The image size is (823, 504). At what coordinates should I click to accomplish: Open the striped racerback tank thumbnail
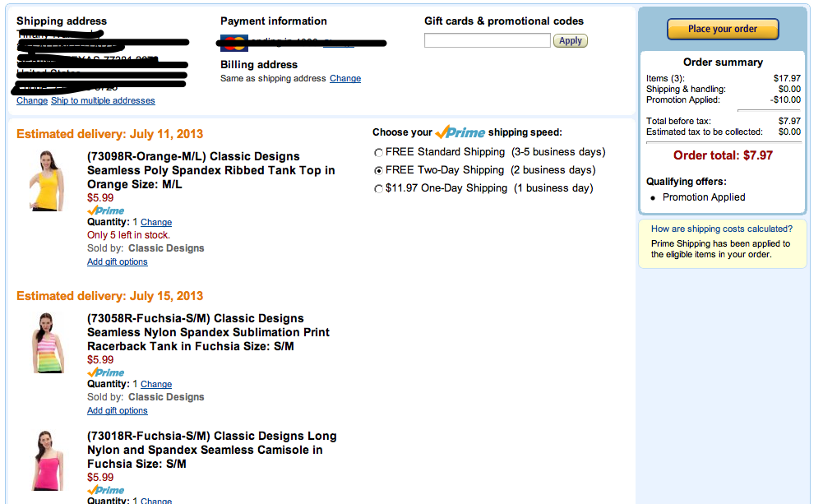click(47, 343)
